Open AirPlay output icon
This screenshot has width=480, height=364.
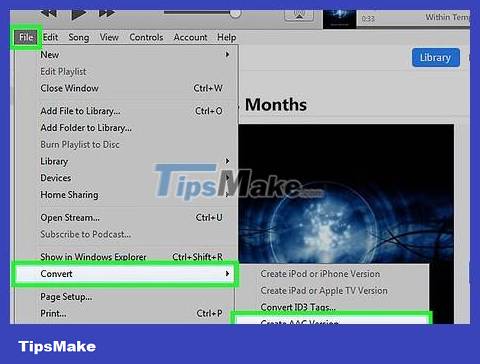299,15
